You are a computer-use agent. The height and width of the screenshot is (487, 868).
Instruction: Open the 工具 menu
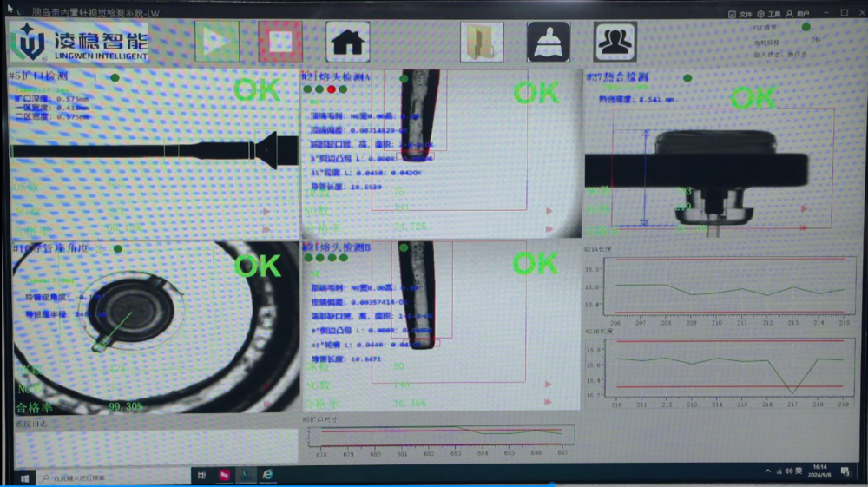click(x=769, y=14)
